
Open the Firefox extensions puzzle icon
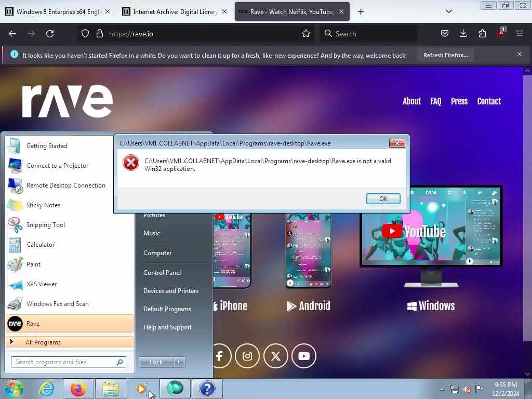click(482, 34)
